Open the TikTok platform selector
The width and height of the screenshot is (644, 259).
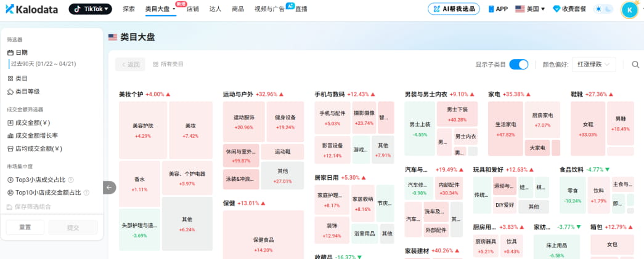(x=91, y=9)
